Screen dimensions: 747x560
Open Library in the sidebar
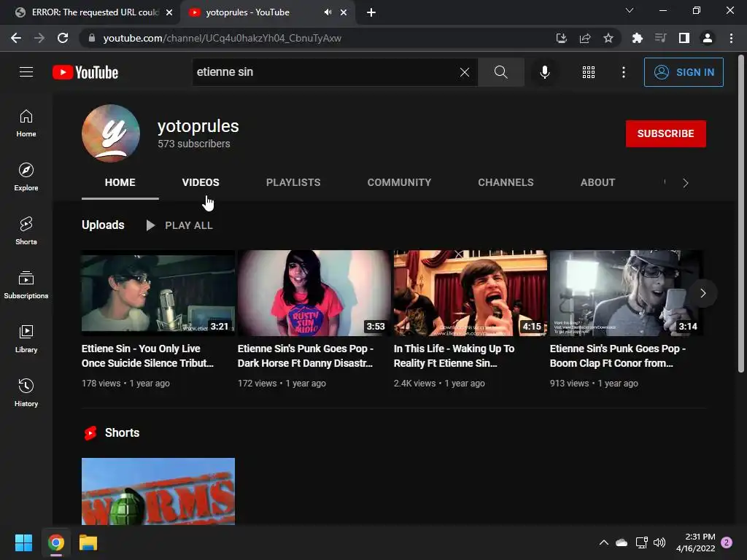coord(26,338)
